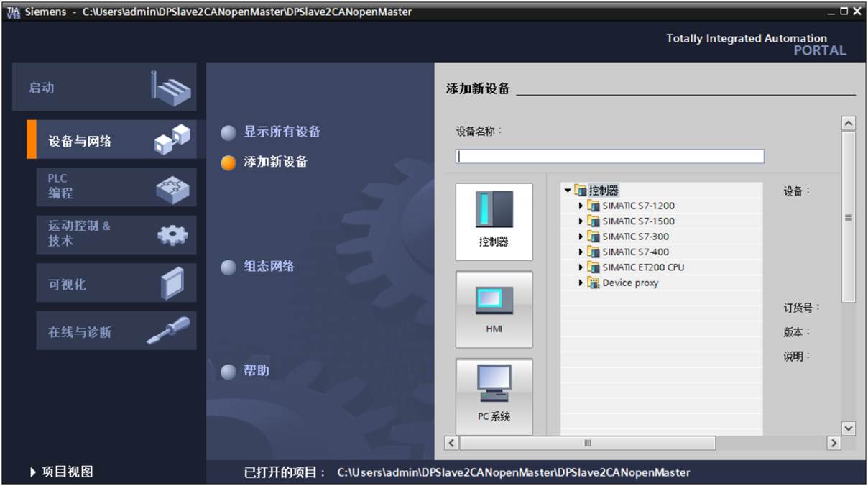Expand the SIMATIC S7-1200 node arrow
Screen dimensions: 868x486
point(581,206)
